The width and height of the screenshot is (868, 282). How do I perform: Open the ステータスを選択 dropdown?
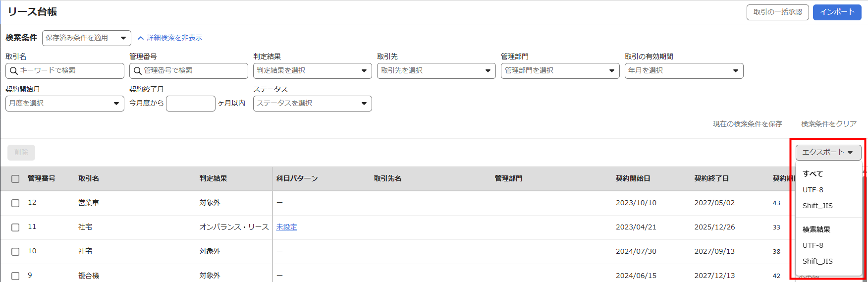point(312,104)
